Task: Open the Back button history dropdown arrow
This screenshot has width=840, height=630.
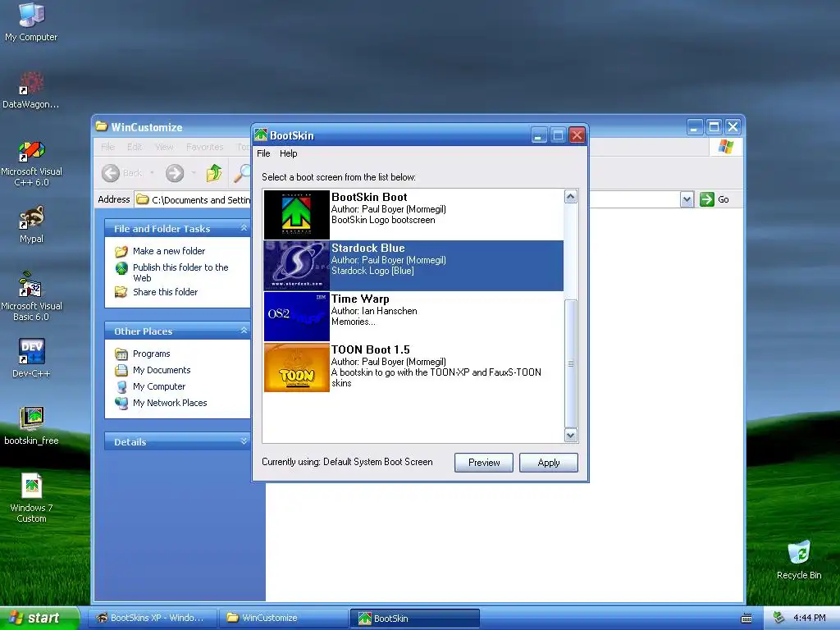Action: [x=152, y=173]
